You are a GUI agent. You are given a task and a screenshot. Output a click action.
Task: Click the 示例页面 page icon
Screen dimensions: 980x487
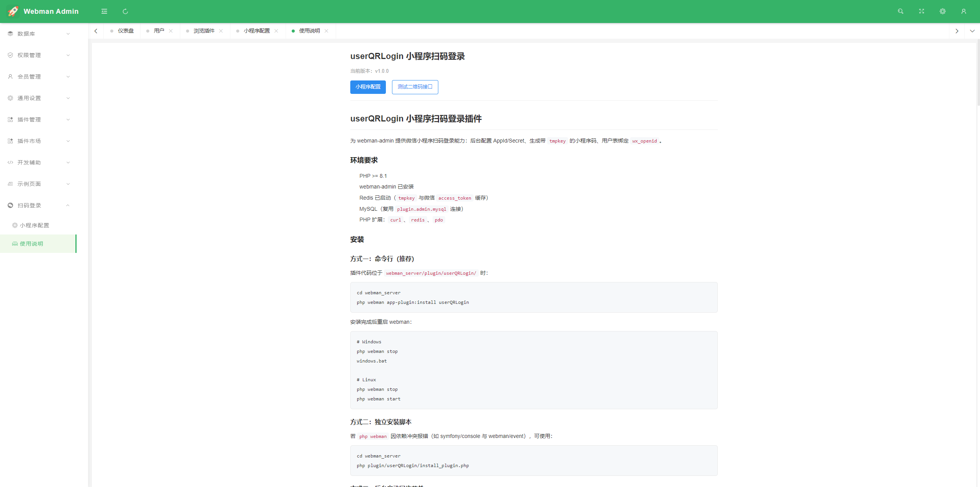10,184
